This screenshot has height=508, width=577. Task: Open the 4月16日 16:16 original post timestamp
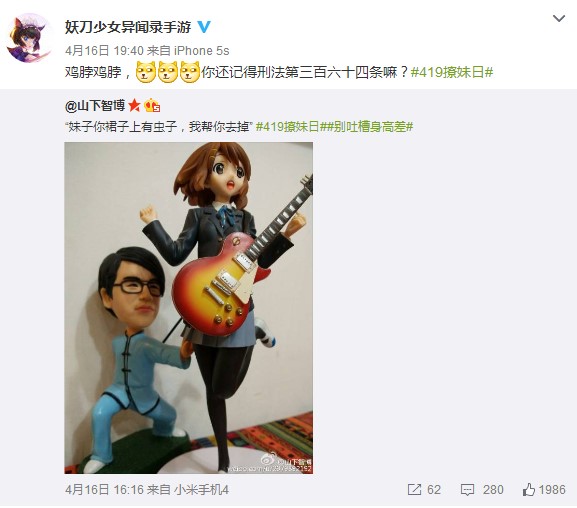pos(104,490)
